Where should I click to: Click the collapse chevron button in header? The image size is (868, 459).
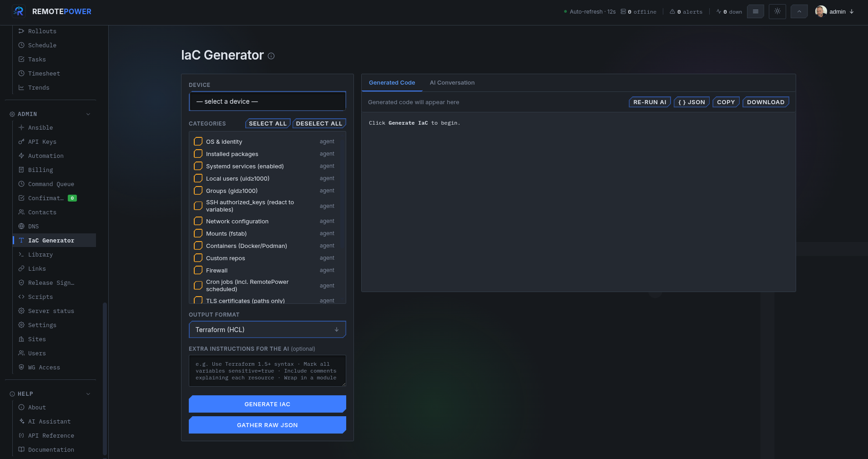799,11
